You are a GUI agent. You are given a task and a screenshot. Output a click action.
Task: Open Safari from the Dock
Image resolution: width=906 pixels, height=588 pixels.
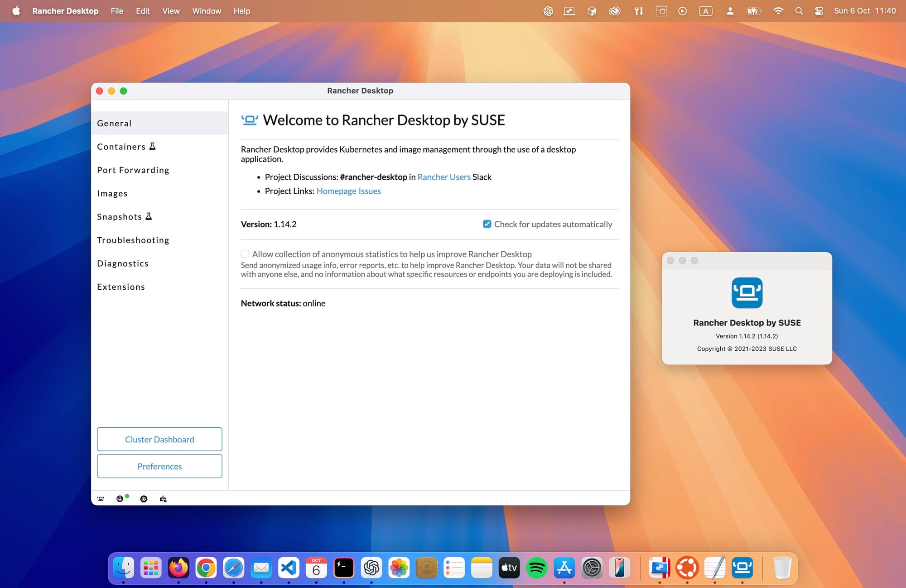pyautogui.click(x=234, y=568)
